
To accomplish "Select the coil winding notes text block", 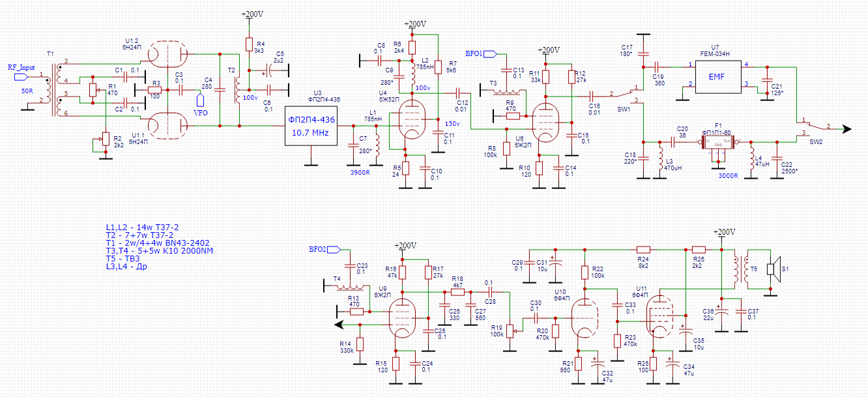I will pos(159,246).
